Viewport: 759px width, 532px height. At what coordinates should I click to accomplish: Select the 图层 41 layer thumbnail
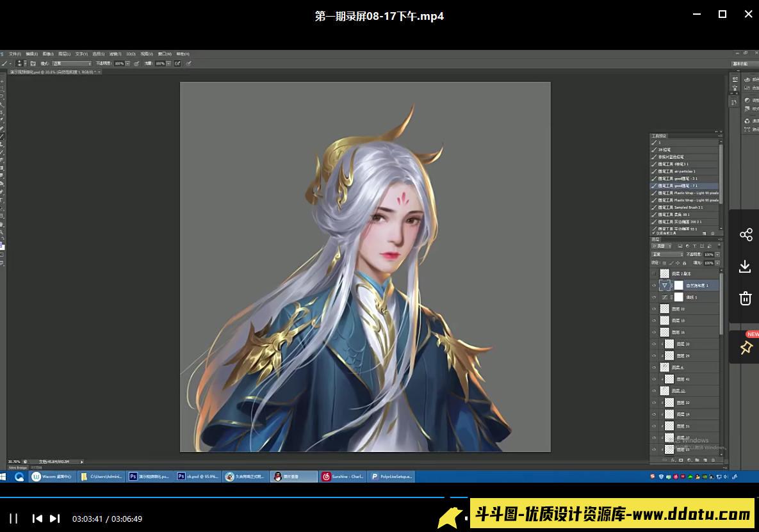click(669, 379)
